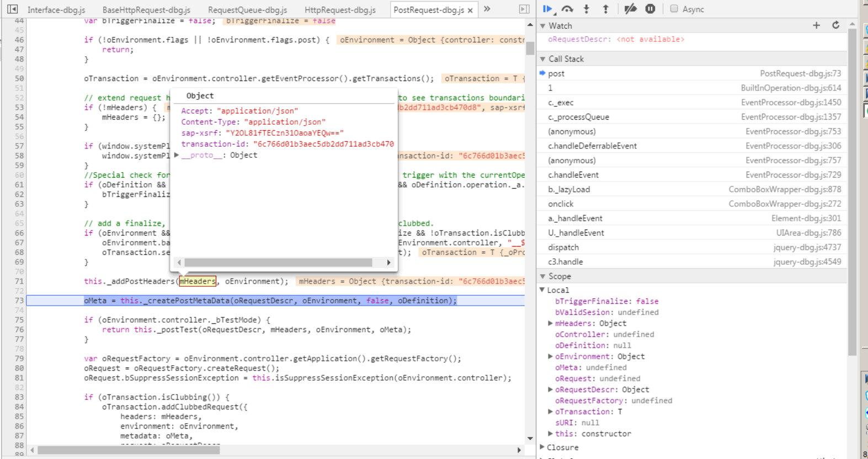
Task: Open BuiltInOperation-dbg.js:614 link
Action: pyautogui.click(x=791, y=88)
